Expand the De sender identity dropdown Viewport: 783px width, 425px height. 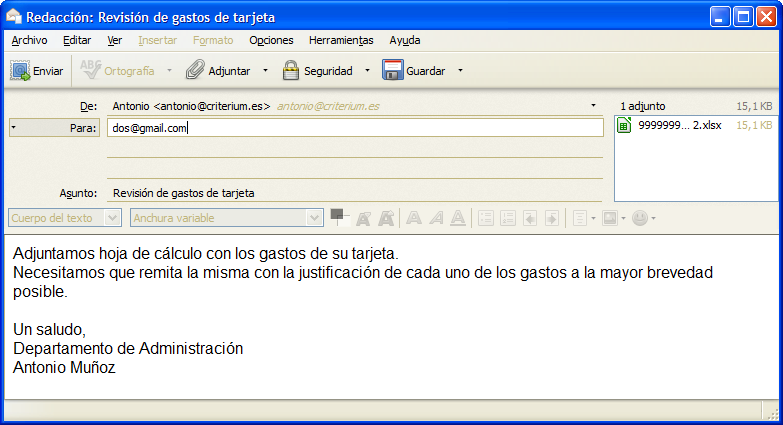[x=593, y=105]
